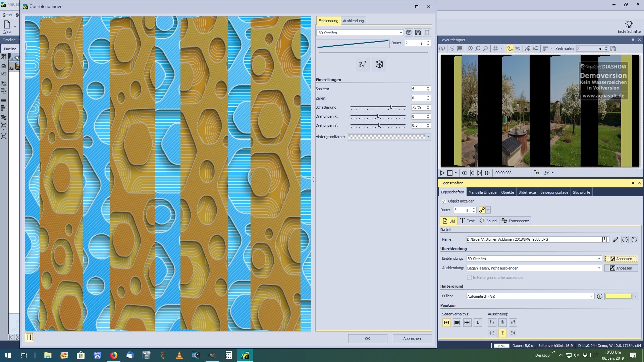Image resolution: width=644 pixels, height=362 pixels.
Task: Rotate the image counterclockwise in Eigenschaften
Action: click(x=625, y=240)
